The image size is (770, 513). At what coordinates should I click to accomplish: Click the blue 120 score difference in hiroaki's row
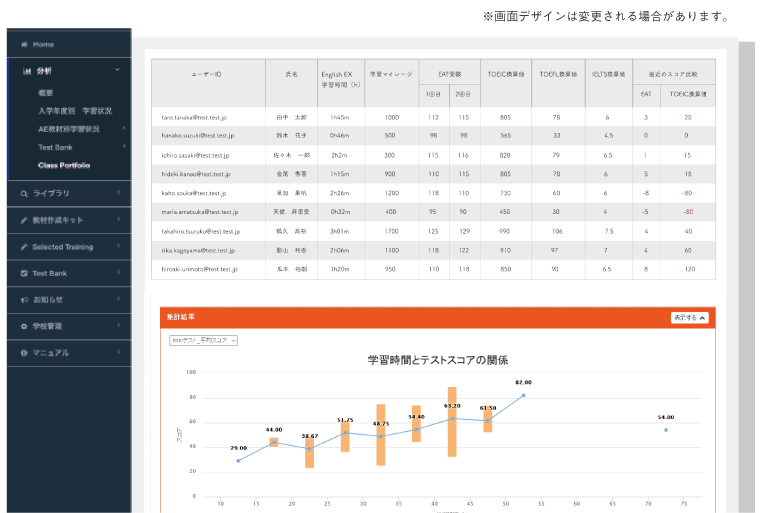pos(689,270)
